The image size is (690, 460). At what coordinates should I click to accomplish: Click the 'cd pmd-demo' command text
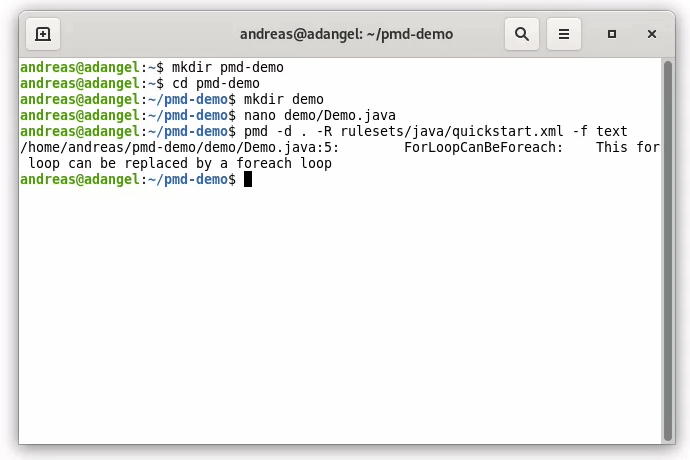[x=215, y=83]
